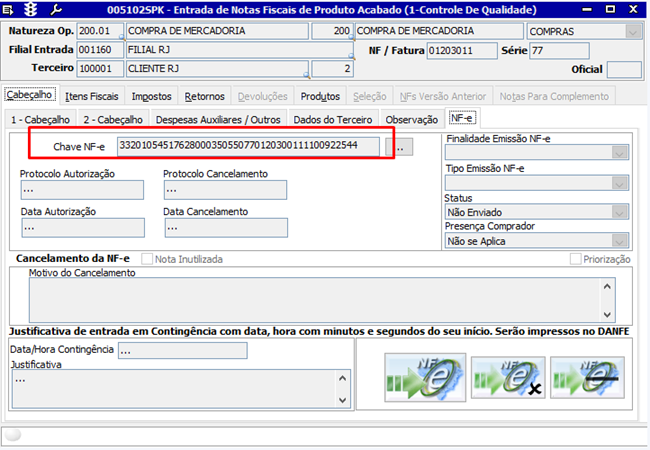Click Terceiro code field 100001
This screenshot has height=450, width=650.
tap(100, 68)
